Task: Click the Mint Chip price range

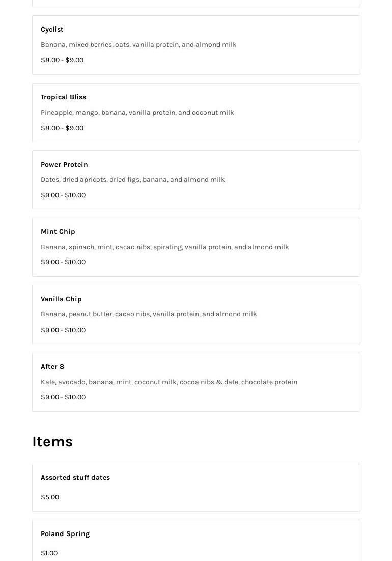Action: click(x=63, y=262)
